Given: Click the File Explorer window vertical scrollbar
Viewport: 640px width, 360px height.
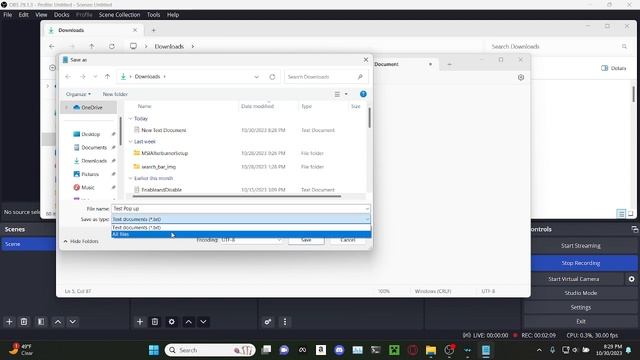Looking at the screenshot, I should pyautogui.click(x=633, y=95).
